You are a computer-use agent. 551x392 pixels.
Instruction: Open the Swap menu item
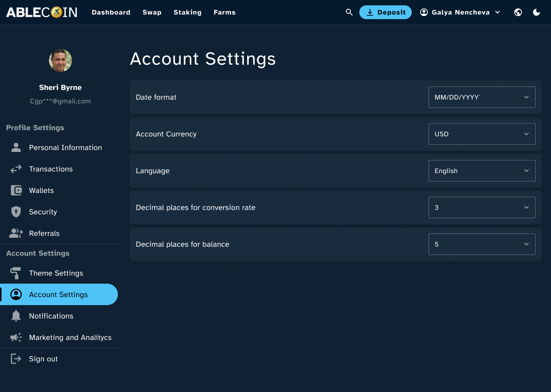[x=152, y=12]
